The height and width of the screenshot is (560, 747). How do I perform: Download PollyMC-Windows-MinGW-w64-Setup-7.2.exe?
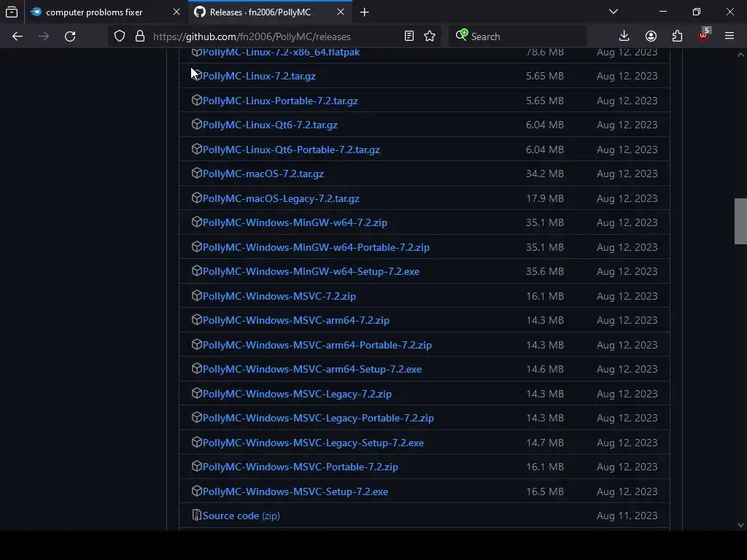tap(311, 271)
